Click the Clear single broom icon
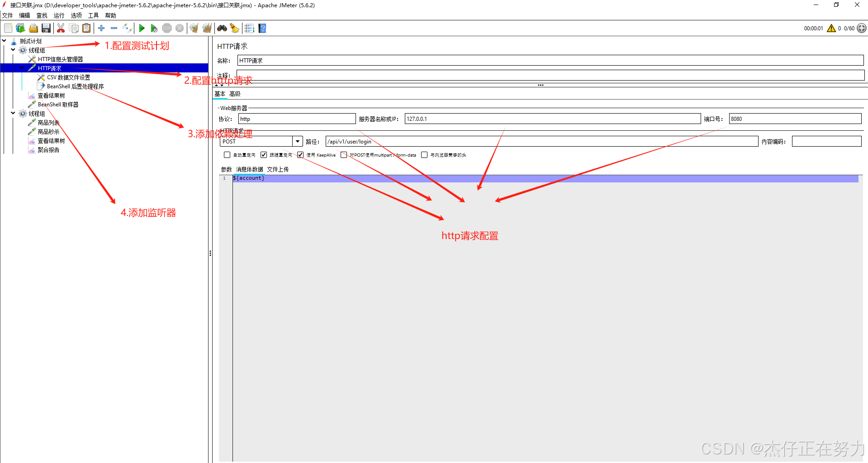 [x=194, y=28]
